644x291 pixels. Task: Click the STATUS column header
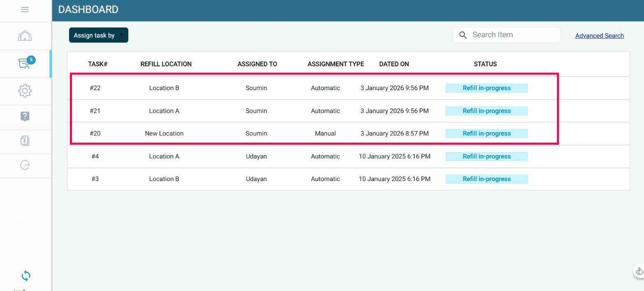tap(485, 64)
